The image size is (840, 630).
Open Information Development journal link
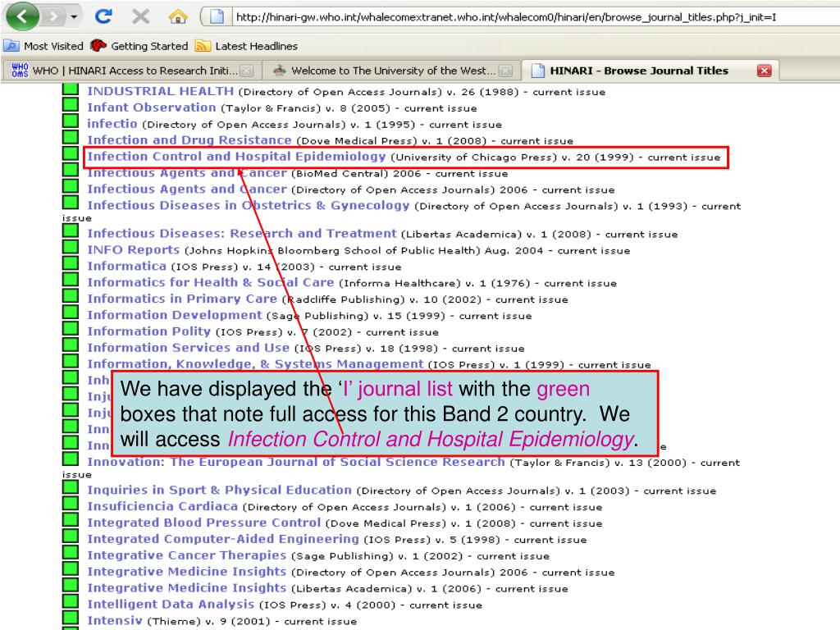pyautogui.click(x=175, y=315)
